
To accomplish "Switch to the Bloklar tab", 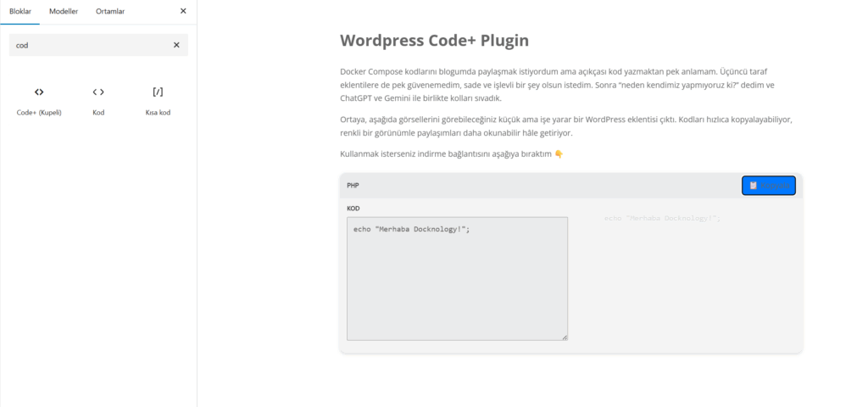I will [x=19, y=11].
